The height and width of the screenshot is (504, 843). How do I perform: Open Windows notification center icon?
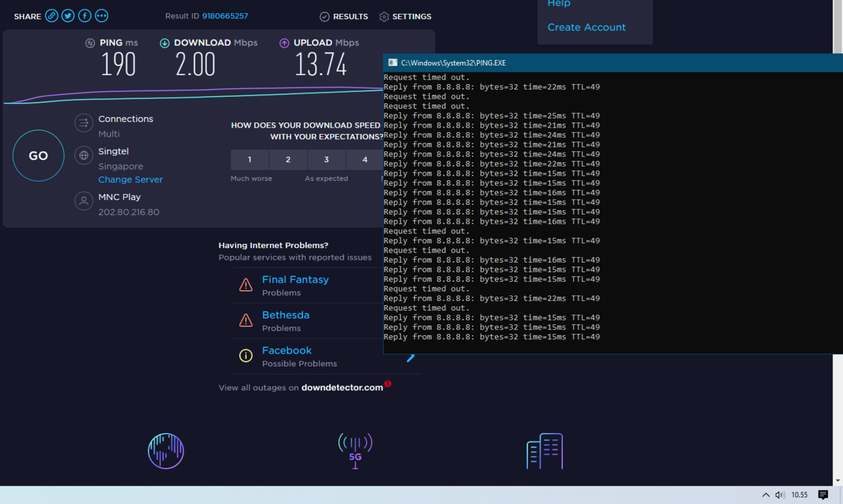823,495
